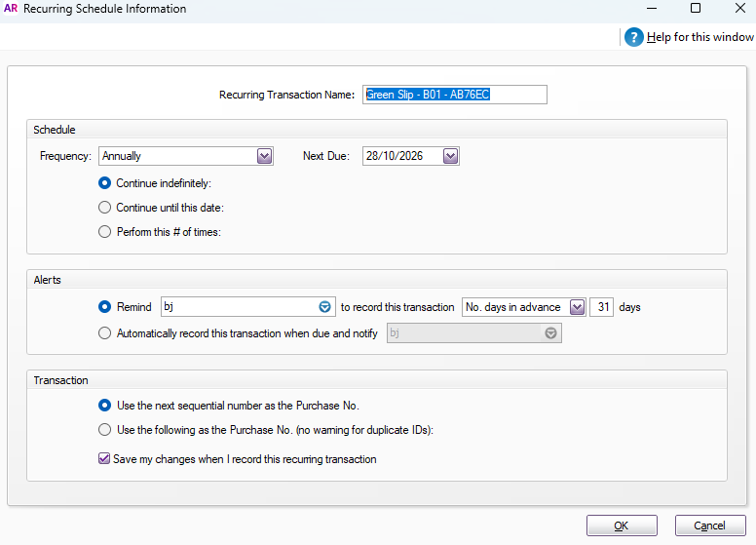Expand the Remind user dropdown
This screenshot has height=545, width=756.
[x=325, y=307]
